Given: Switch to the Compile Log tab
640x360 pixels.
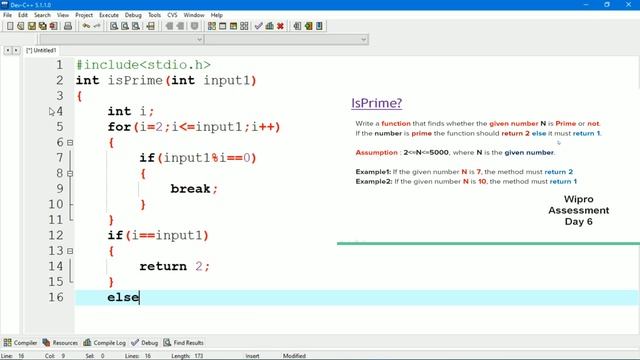Looking at the screenshot, I should point(104,343).
